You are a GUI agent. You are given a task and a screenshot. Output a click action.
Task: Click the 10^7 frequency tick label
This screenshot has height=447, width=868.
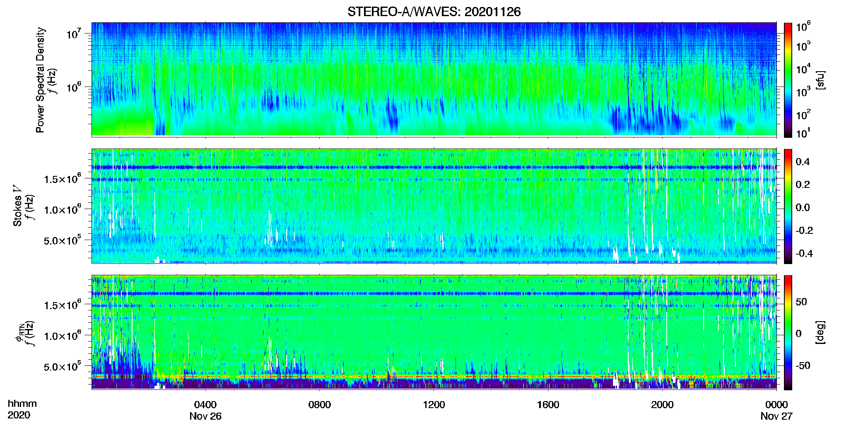(74, 34)
